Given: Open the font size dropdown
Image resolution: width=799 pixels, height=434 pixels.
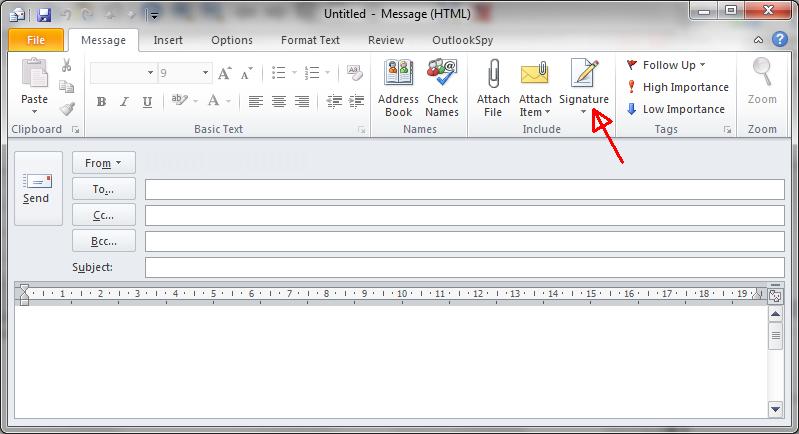Looking at the screenshot, I should tap(205, 73).
